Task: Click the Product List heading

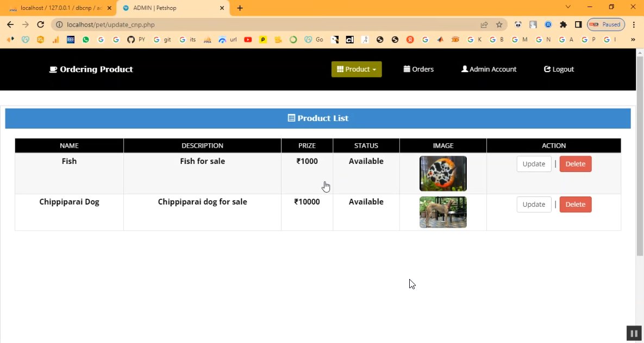Action: 318,118
